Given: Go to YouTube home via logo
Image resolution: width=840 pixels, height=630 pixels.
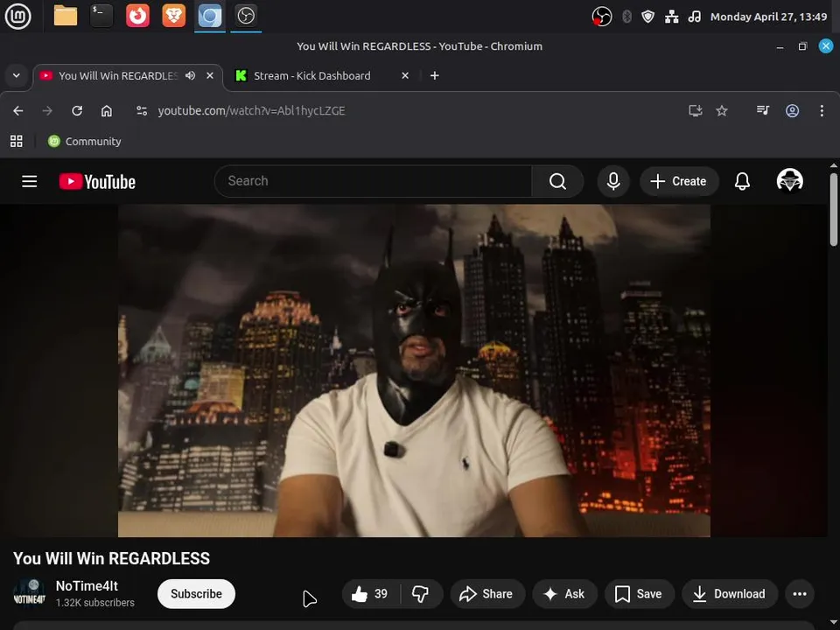Looking at the screenshot, I should coord(97,182).
